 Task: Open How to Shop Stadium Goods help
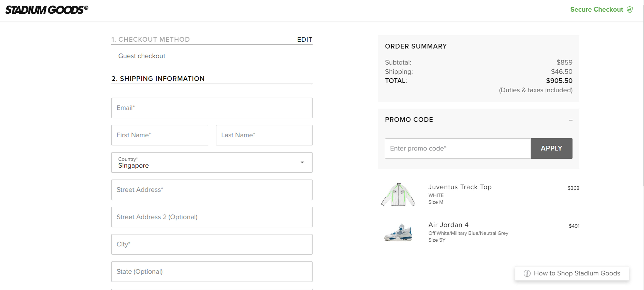[572, 273]
